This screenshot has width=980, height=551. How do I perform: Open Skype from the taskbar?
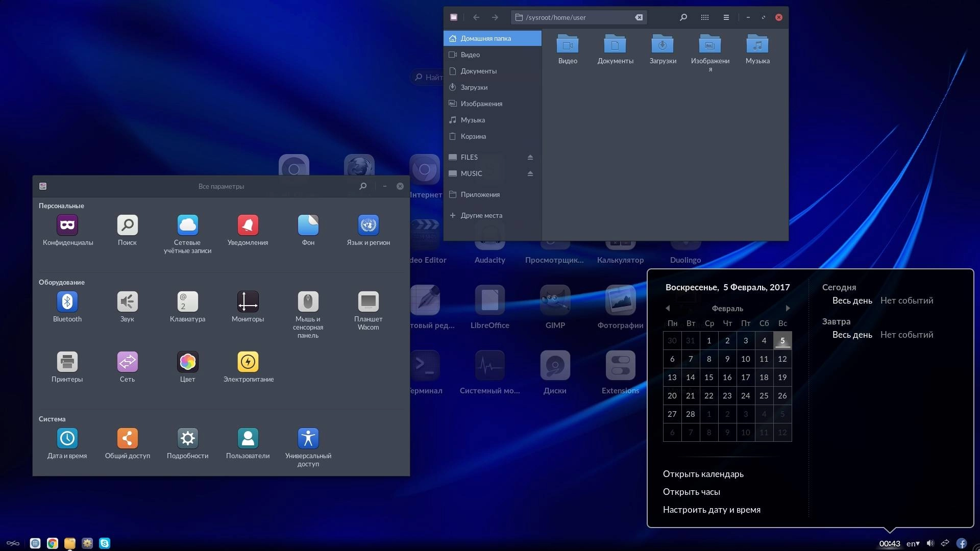pos(105,543)
